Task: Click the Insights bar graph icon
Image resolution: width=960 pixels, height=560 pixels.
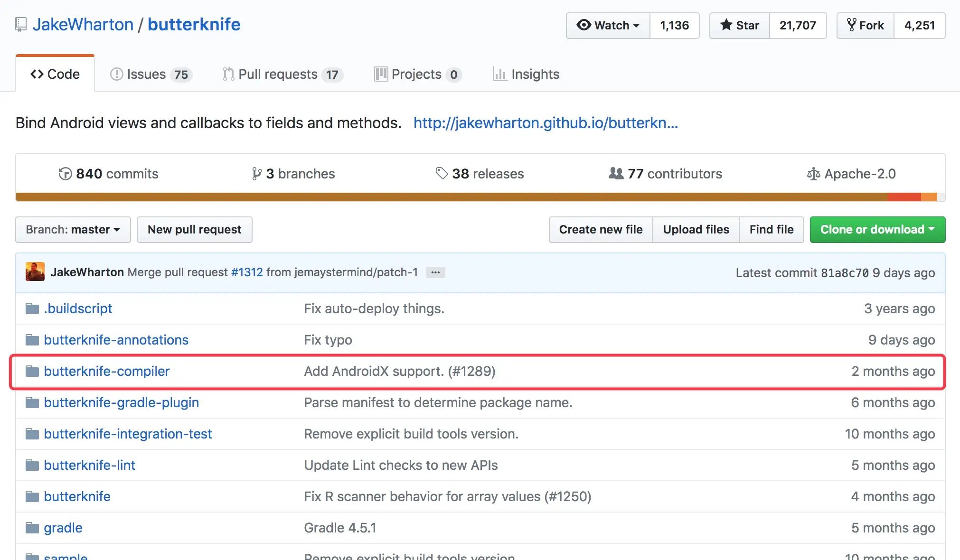Action: click(x=499, y=74)
